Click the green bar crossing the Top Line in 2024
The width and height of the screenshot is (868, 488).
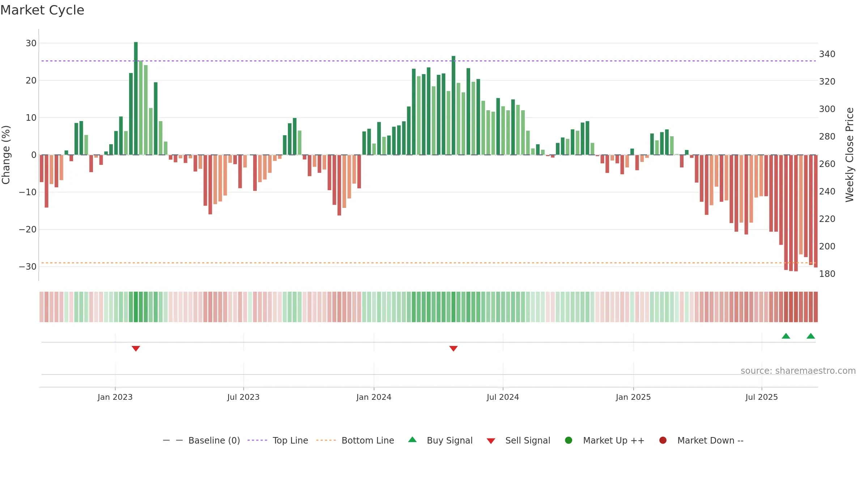click(454, 105)
